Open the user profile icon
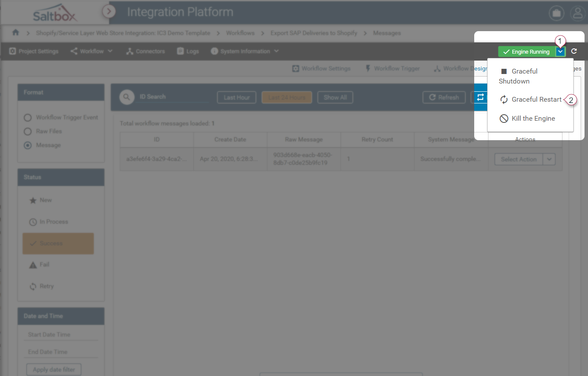 point(577,13)
